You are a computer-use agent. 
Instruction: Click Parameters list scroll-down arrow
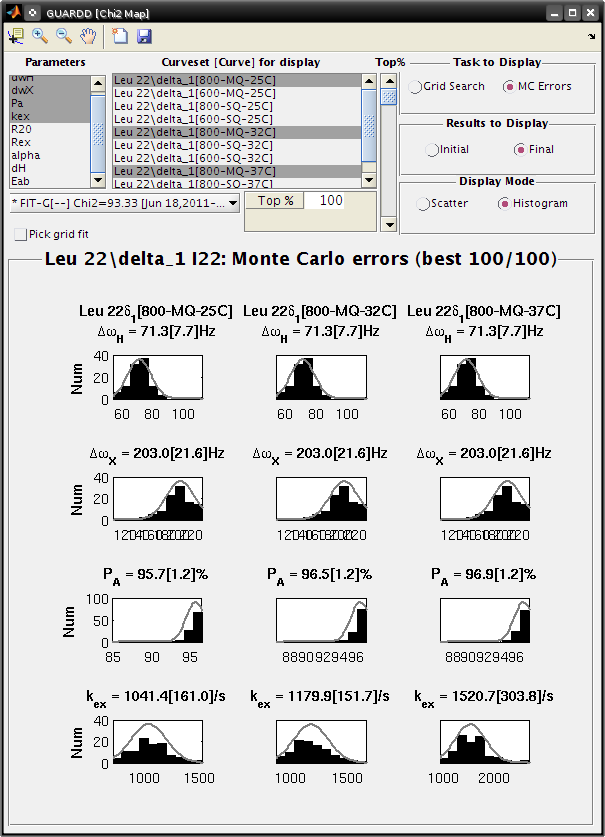(x=98, y=180)
